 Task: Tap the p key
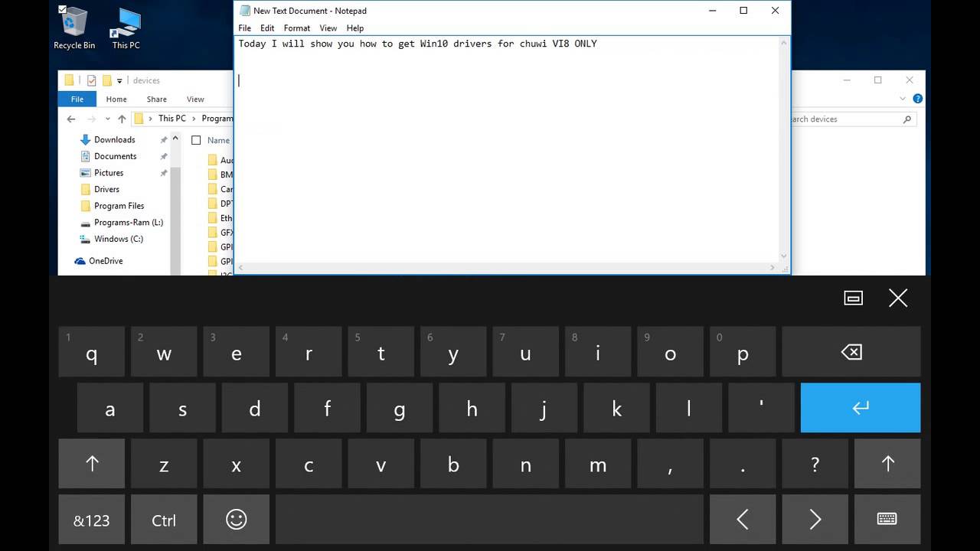743,352
